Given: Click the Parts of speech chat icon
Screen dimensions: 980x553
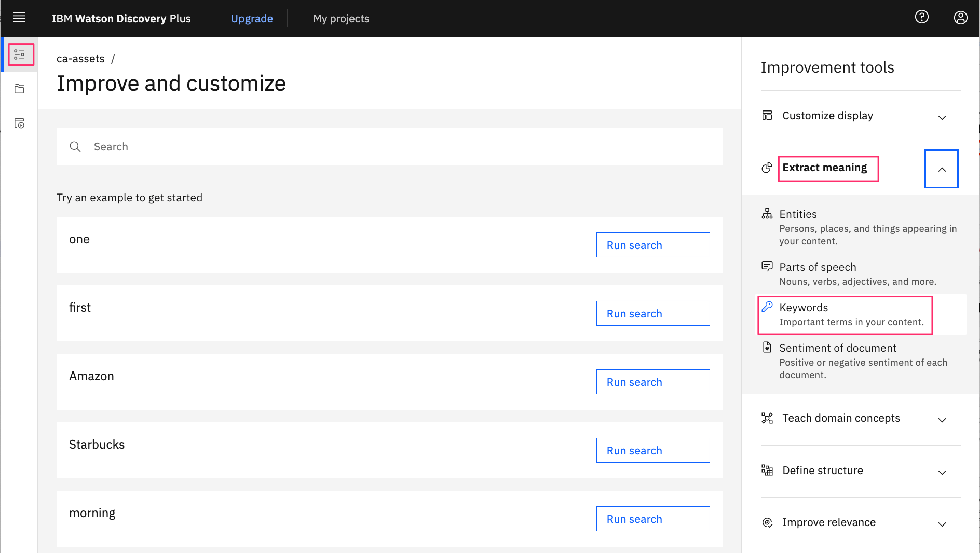Looking at the screenshot, I should pos(767,267).
